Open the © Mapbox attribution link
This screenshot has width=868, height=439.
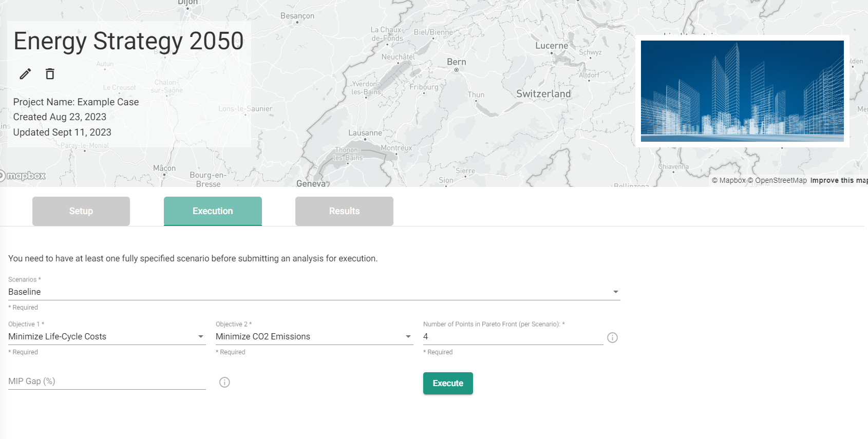click(728, 180)
